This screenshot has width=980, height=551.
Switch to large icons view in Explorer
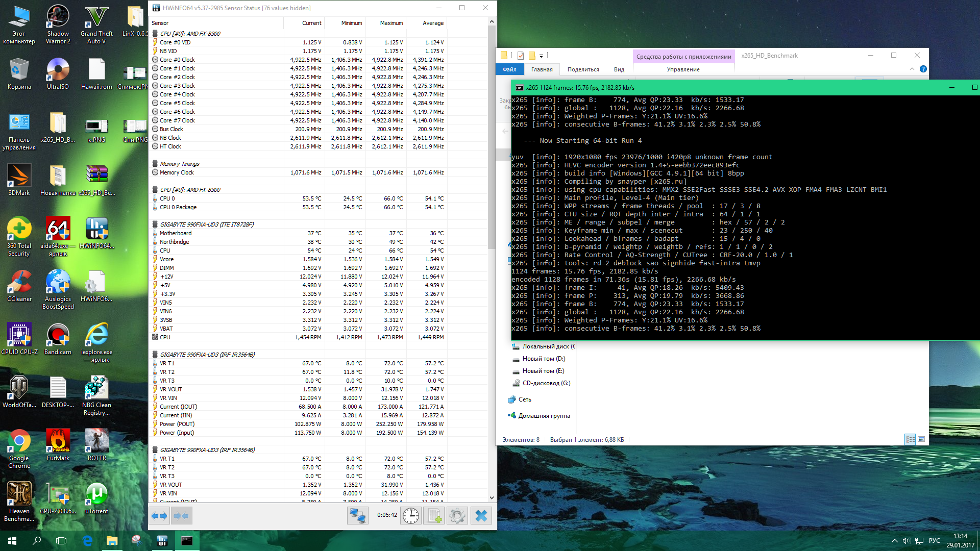click(x=921, y=439)
